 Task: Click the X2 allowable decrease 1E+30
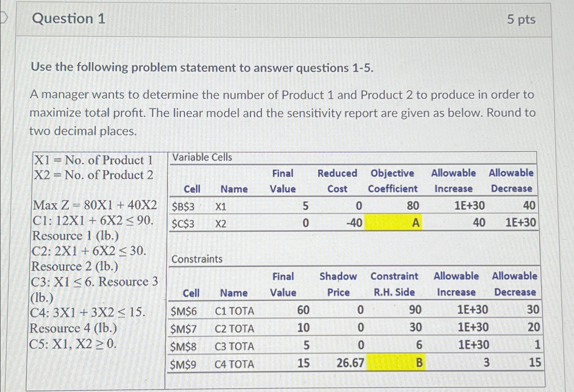point(521,222)
